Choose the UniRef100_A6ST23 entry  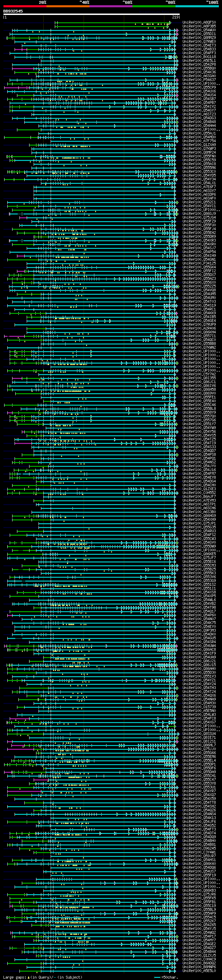pyautogui.click(x=199, y=114)
